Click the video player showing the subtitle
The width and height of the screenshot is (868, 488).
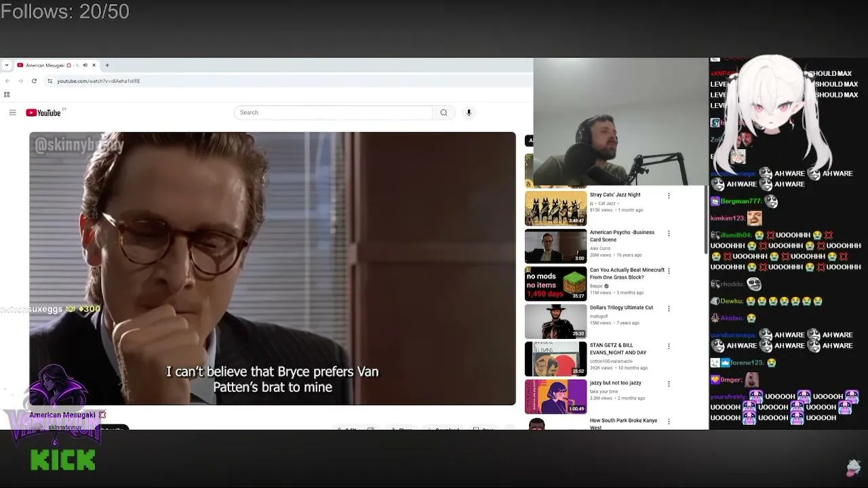point(272,268)
